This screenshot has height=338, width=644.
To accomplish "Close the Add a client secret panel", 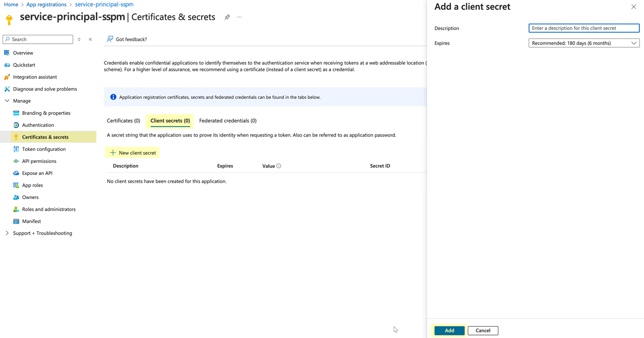I will [633, 7].
